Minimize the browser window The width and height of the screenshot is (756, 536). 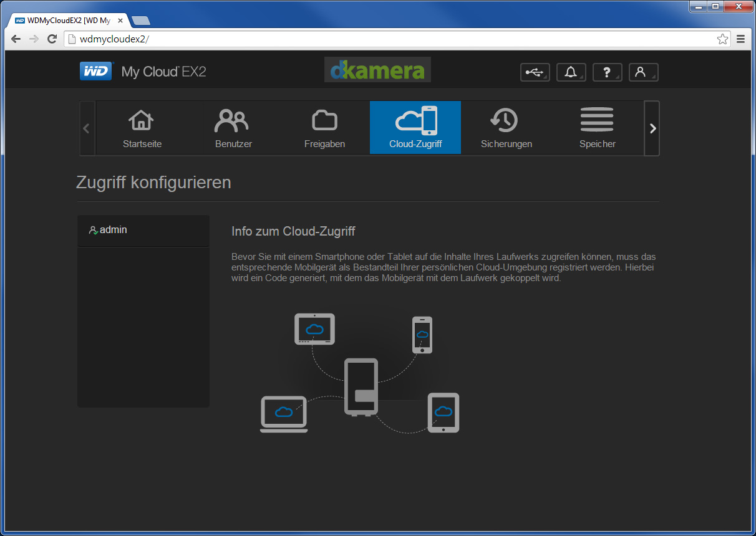699,6
